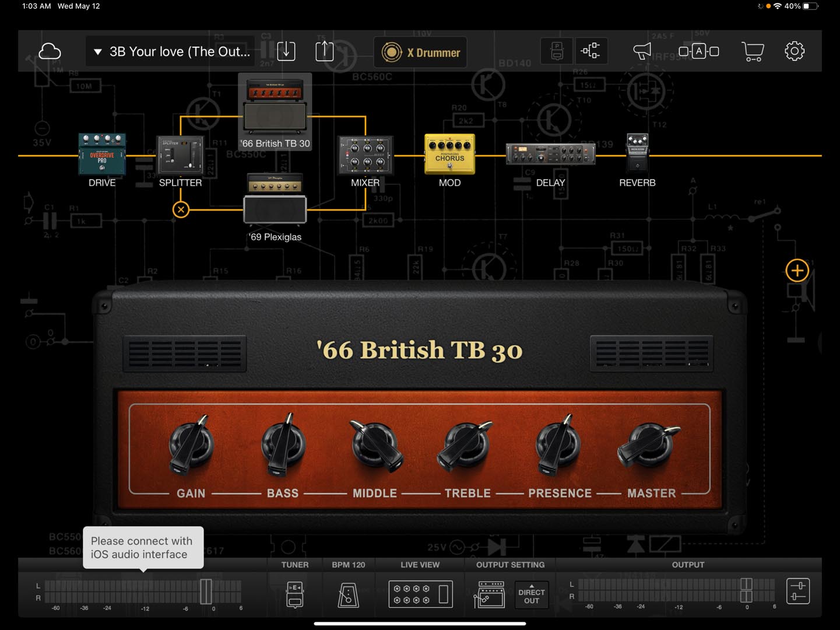The width and height of the screenshot is (840, 630).
Task: Expand the preset name dropdown arrow
Action: [98, 51]
